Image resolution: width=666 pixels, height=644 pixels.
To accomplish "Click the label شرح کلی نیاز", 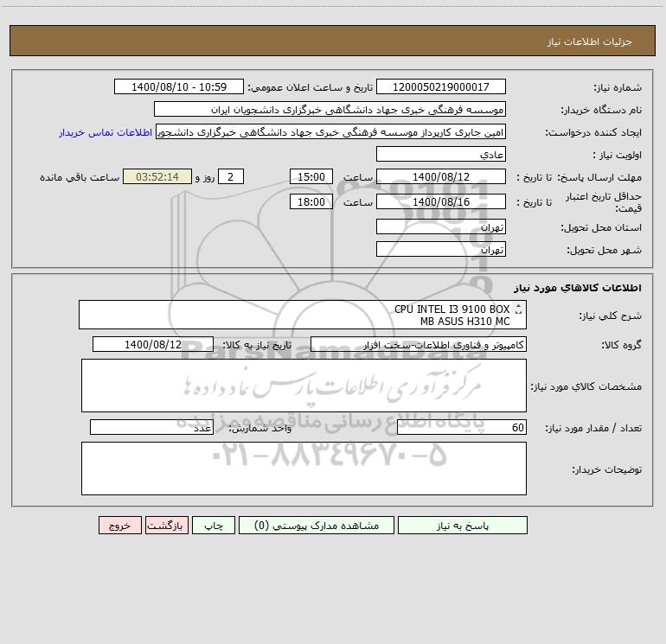I will coord(611,316).
